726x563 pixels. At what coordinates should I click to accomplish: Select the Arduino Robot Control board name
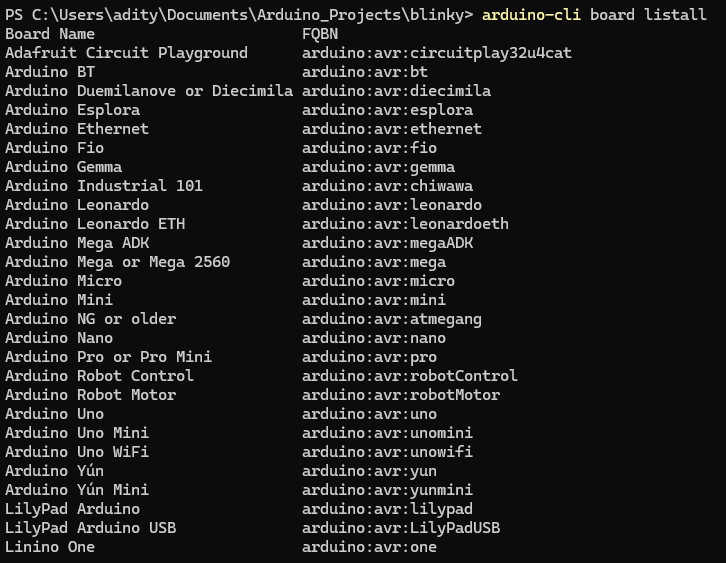(100, 375)
